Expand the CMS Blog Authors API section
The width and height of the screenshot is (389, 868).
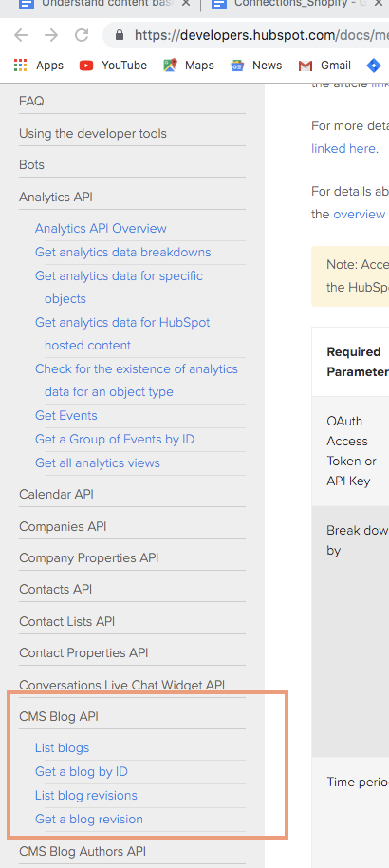(x=83, y=851)
